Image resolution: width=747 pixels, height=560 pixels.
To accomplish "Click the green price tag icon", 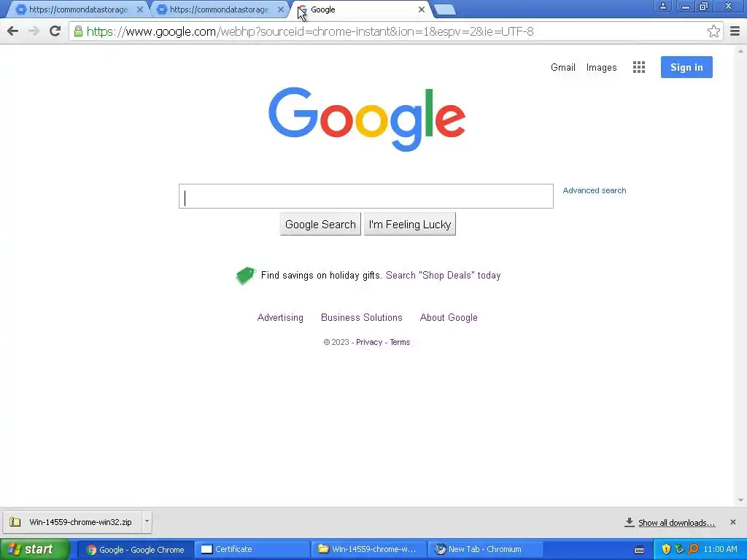I will click(246, 275).
